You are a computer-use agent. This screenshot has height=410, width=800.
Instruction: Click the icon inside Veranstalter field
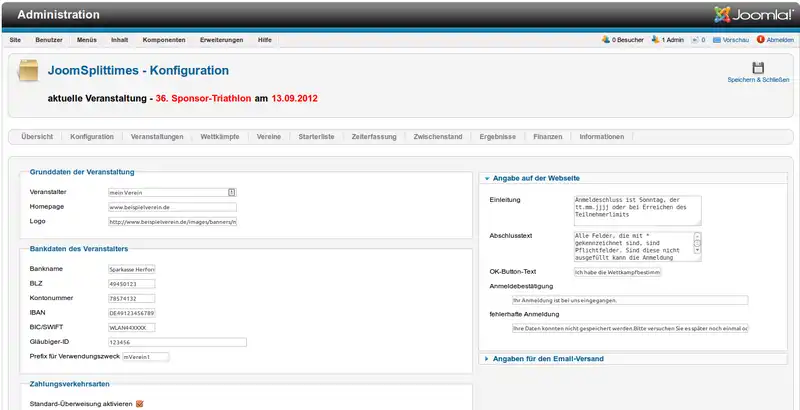(231, 192)
